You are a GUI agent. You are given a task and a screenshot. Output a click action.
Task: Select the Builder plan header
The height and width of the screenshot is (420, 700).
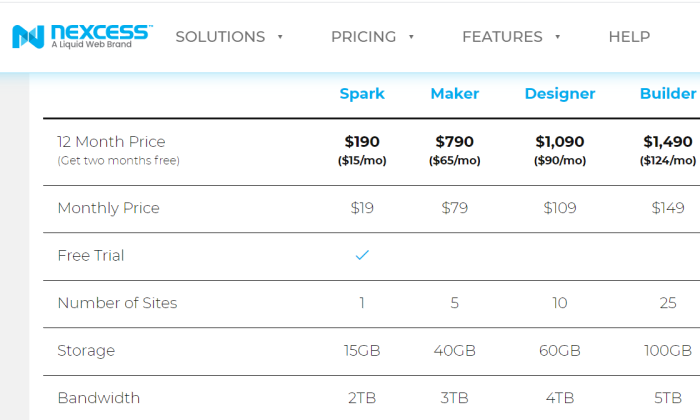[668, 94]
